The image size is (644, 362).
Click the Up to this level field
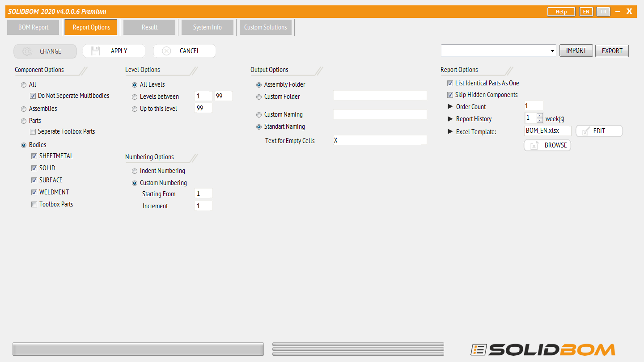(203, 108)
